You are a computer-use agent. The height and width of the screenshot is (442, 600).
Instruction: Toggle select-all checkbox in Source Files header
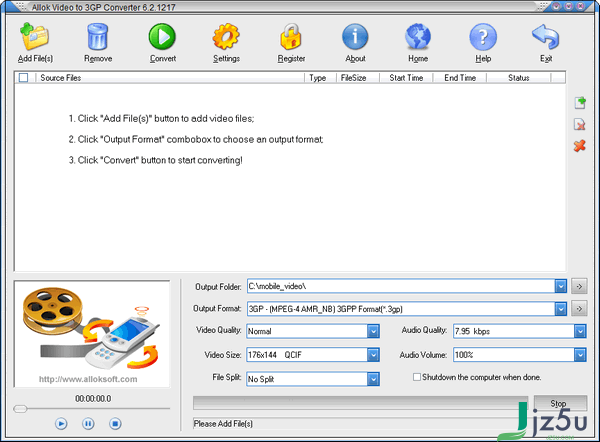(23, 78)
